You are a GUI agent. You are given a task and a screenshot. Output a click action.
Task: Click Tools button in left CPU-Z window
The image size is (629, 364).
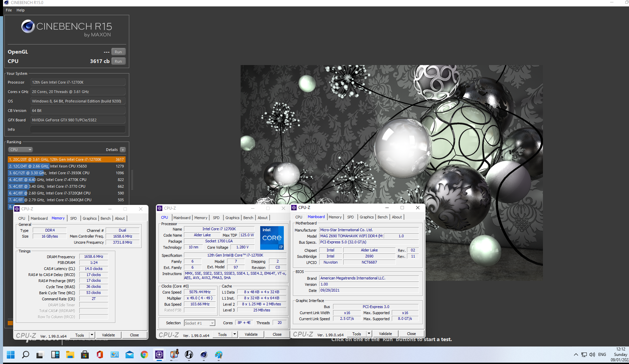[80, 335]
